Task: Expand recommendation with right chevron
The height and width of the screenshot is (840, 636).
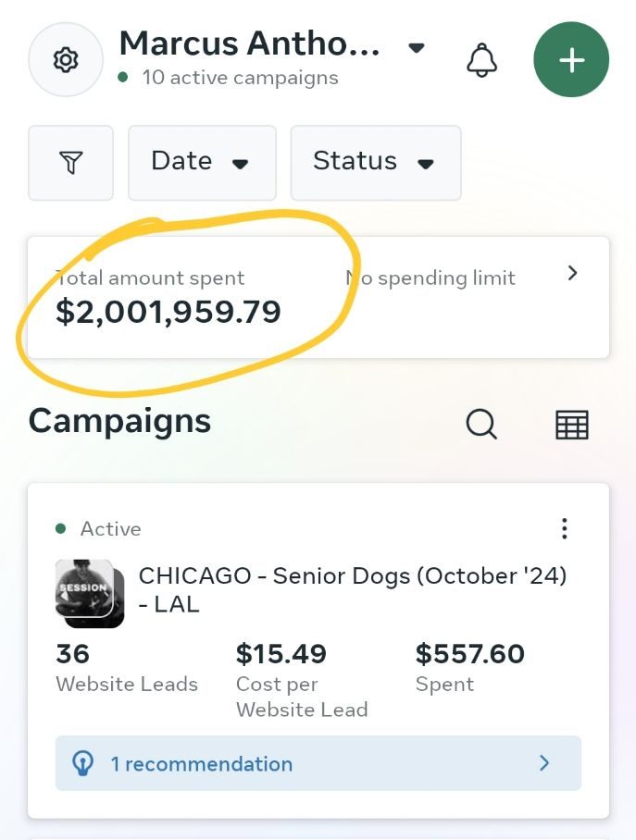Action: coord(544,763)
